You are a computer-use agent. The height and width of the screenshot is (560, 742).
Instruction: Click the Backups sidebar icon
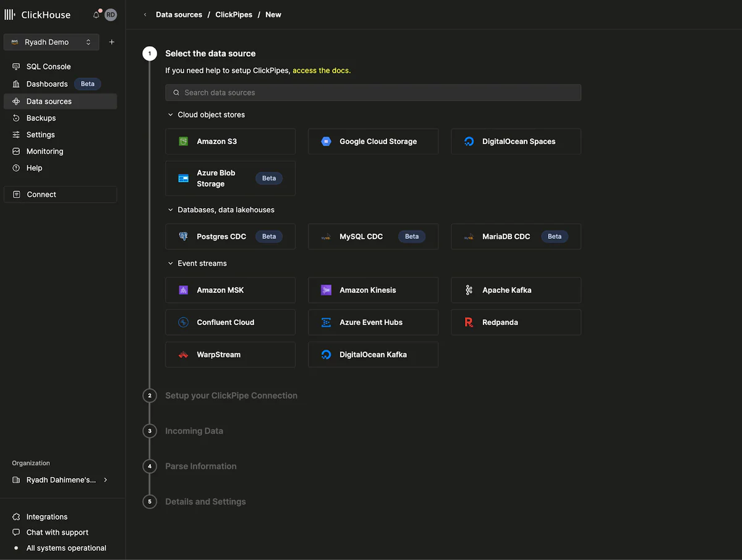tap(15, 117)
